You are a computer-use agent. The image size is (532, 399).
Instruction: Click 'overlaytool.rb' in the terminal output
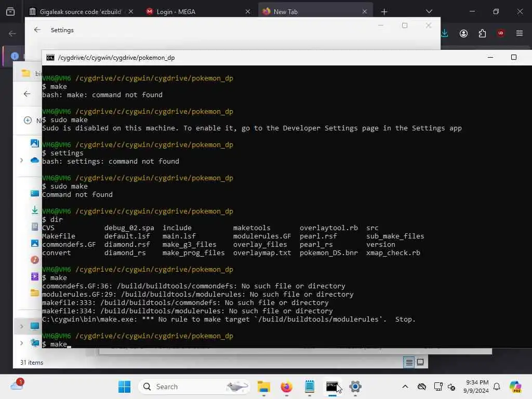coord(328,228)
